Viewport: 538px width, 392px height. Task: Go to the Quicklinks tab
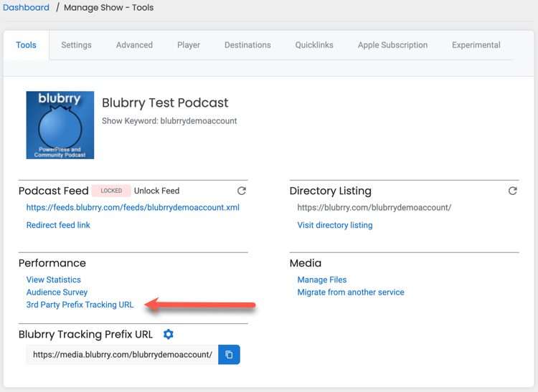point(314,45)
